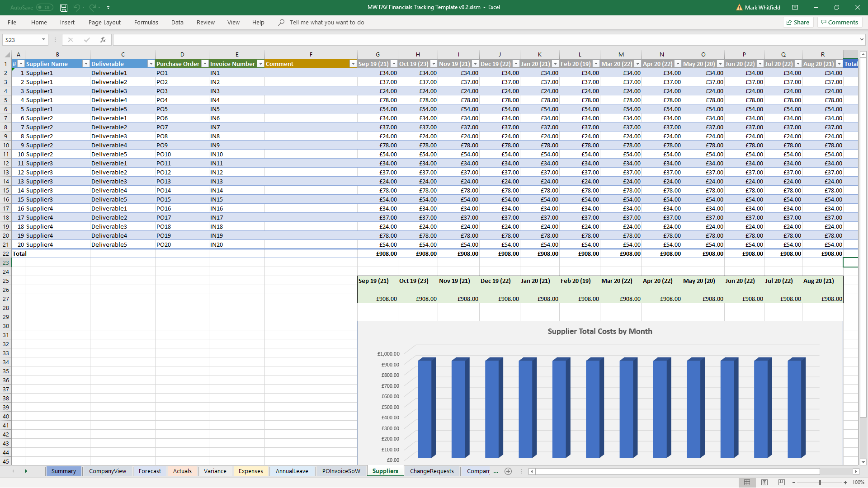Open the Formulas ribbon tab
Screen dimensions: 868x488
tap(146, 22)
